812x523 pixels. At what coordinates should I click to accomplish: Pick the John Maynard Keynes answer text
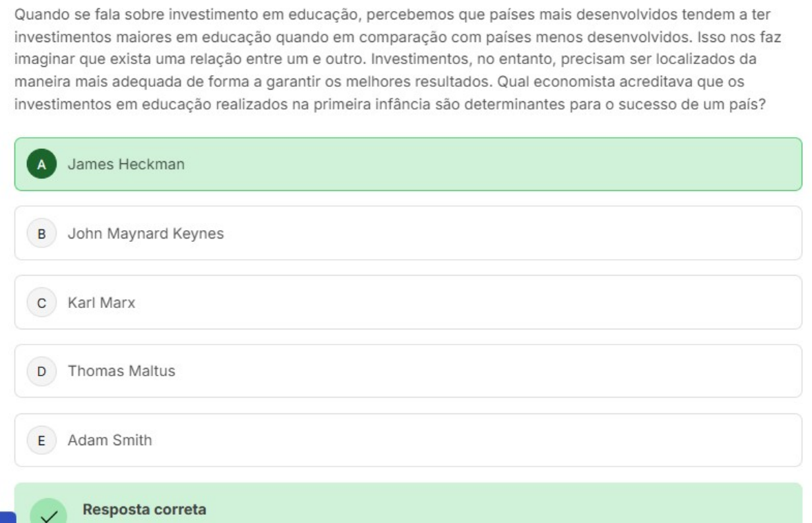(x=145, y=234)
